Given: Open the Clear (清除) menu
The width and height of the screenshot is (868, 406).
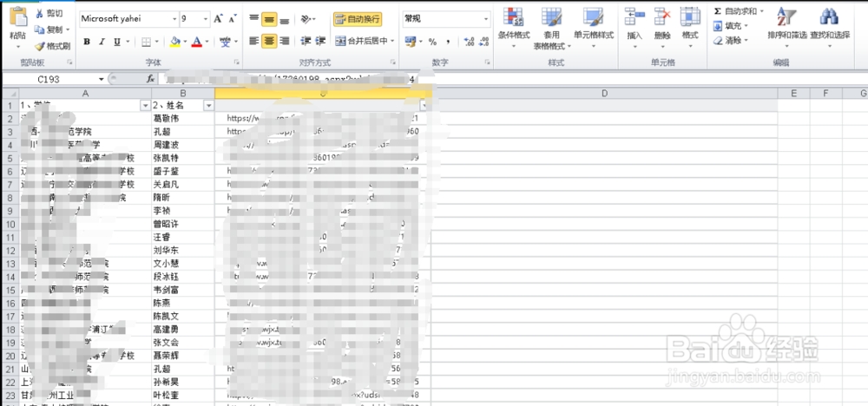Looking at the screenshot, I should 731,40.
